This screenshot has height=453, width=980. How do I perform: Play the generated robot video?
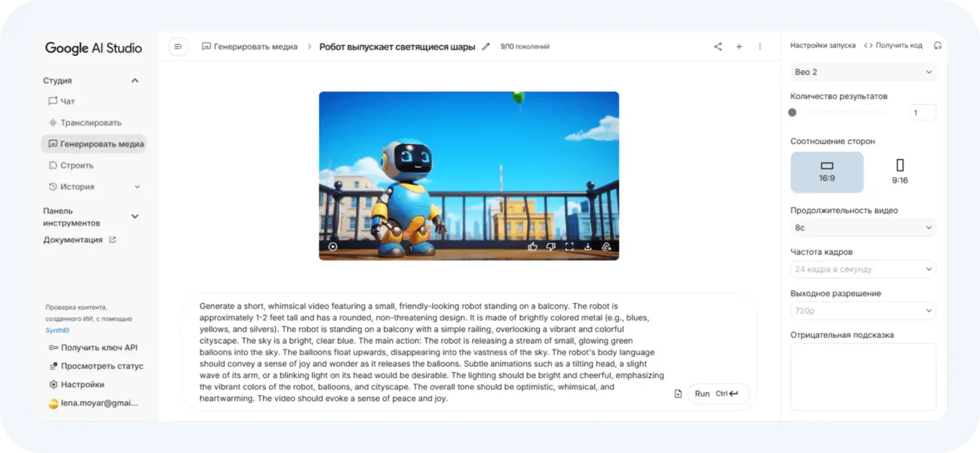click(333, 247)
